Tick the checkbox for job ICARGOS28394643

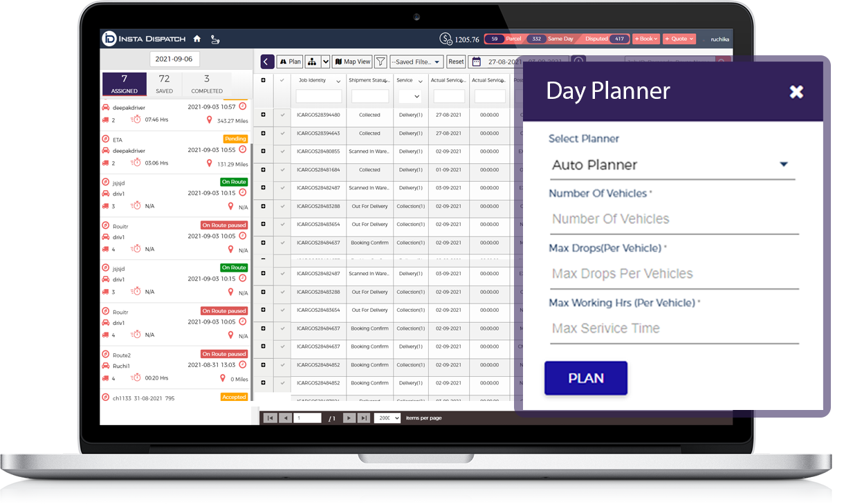282,133
